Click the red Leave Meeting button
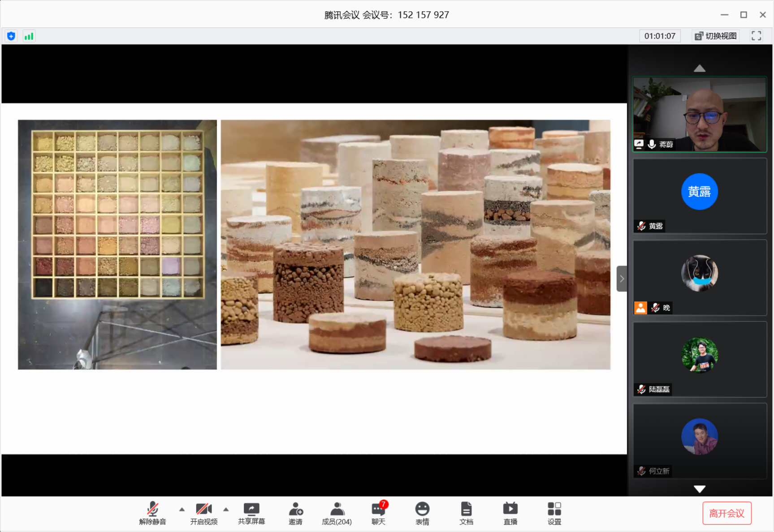This screenshot has height=532, width=774. click(x=726, y=513)
